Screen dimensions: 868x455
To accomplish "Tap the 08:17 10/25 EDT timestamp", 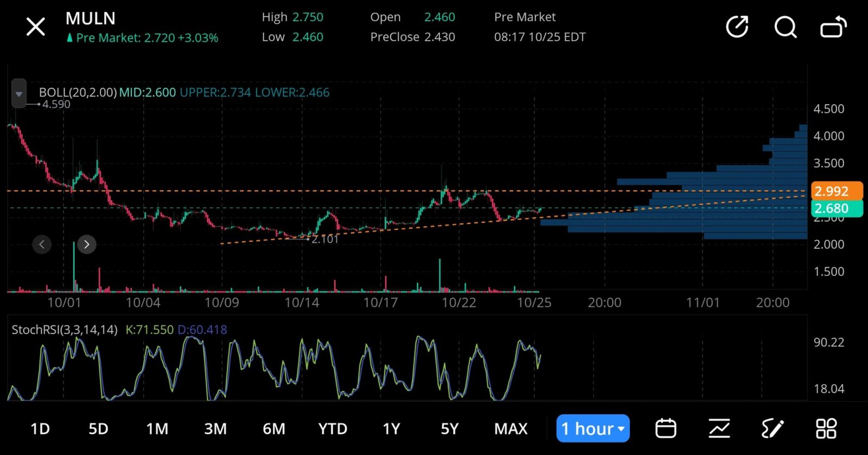I will tap(540, 37).
